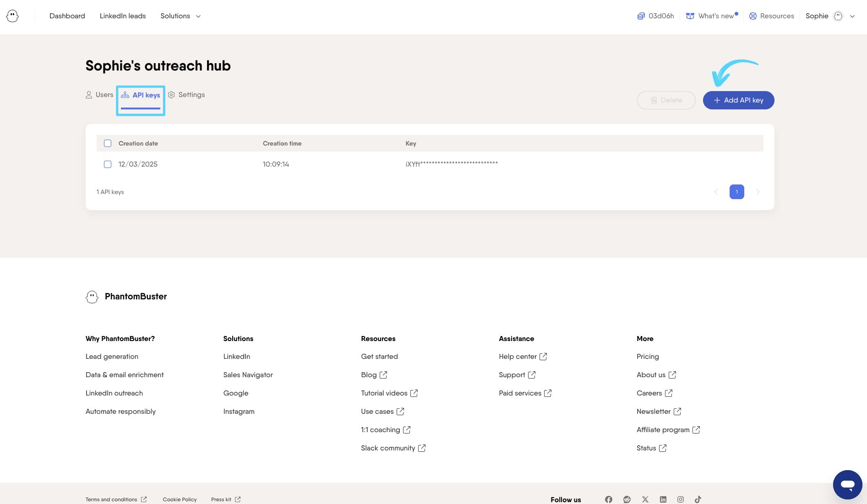Open the chat support bubble
The height and width of the screenshot is (504, 867).
(x=847, y=484)
